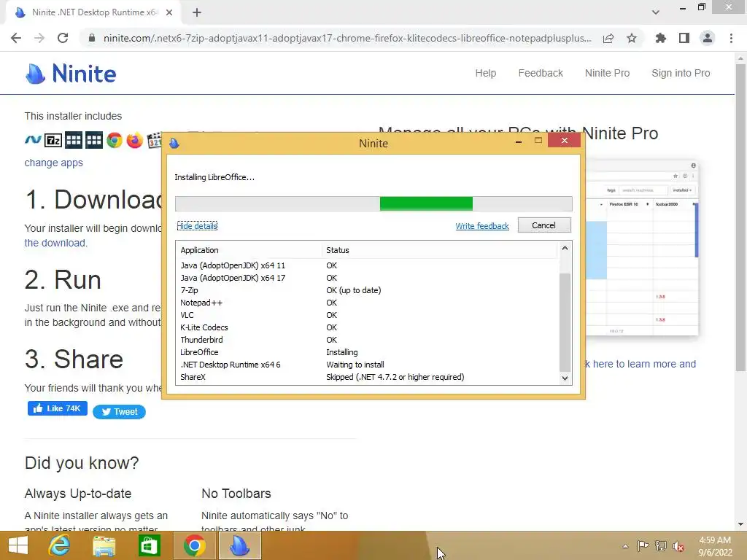Click the volume icon in system tray

(678, 546)
